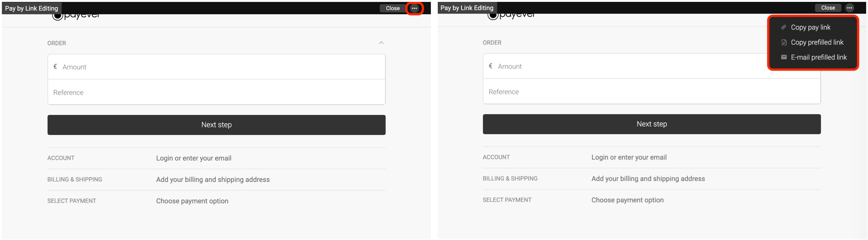
Task: Click 'Pay by Link Editing' title in left panel
Action: 31,8
